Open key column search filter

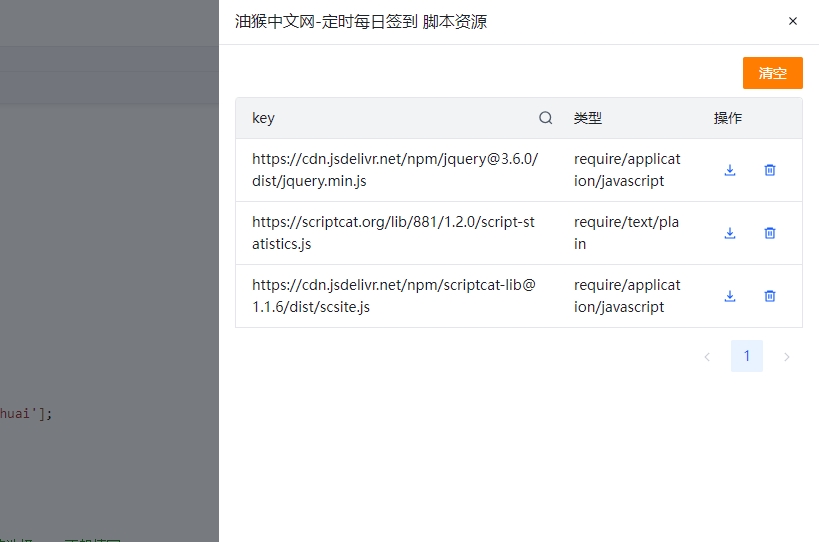tap(546, 118)
